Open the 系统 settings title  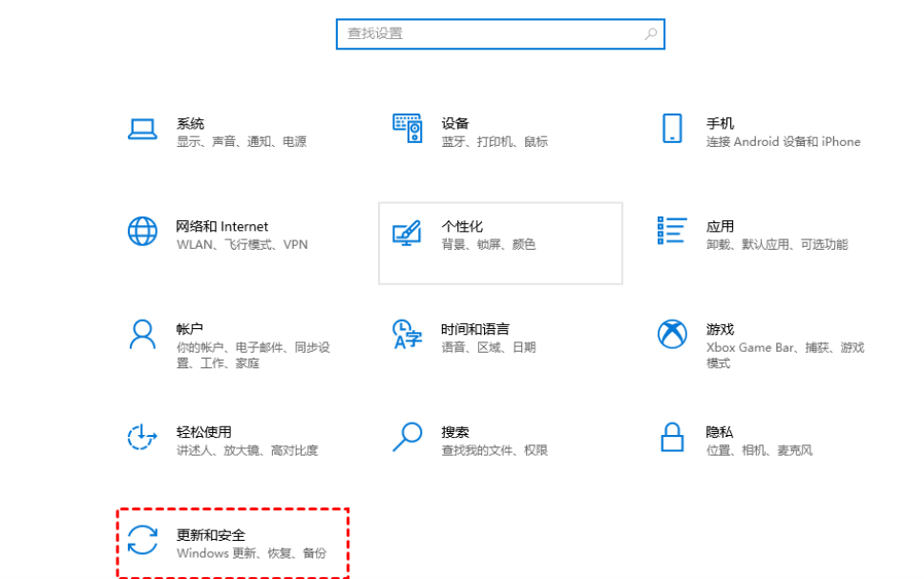pos(190,124)
